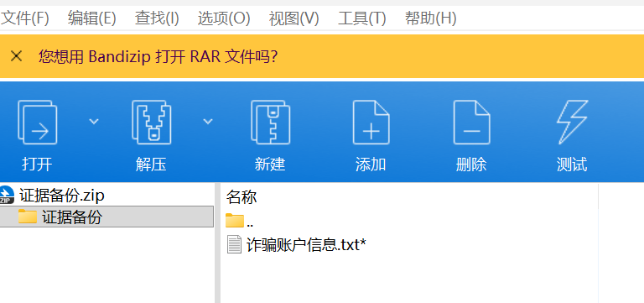This screenshot has width=644, height=303.
Task: Select the '..' entry text in the file list
Action: 250,224
